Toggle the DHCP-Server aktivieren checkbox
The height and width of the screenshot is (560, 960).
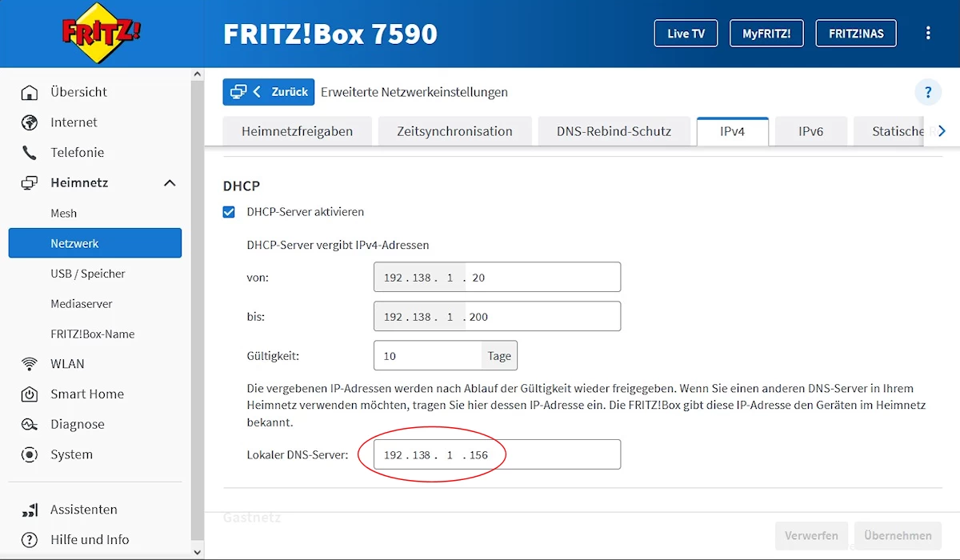(230, 212)
